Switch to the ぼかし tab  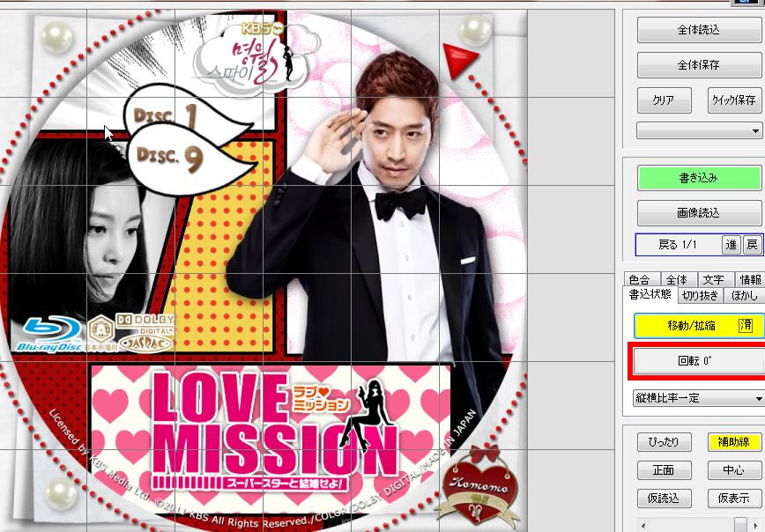[x=745, y=295]
